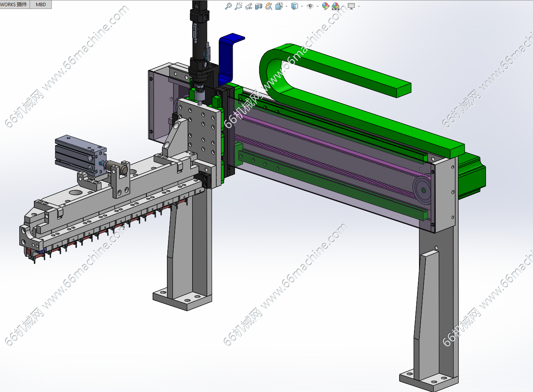The width and height of the screenshot is (533, 392).
Task: Toggle the Hide/Show Items eye icon
Action: tap(310, 6)
